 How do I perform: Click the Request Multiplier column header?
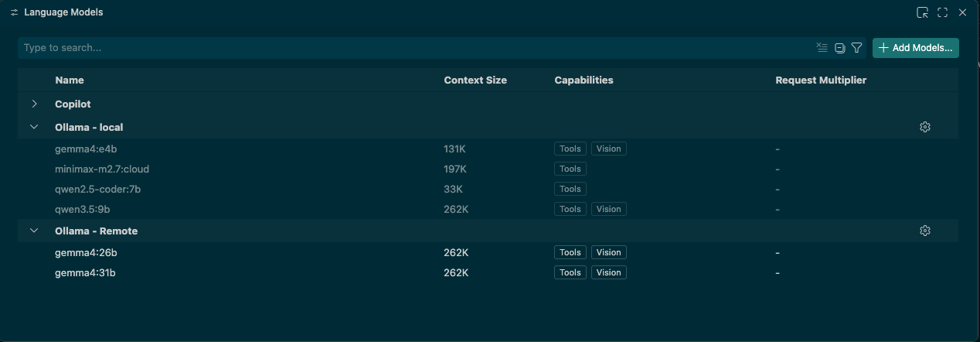click(x=821, y=80)
